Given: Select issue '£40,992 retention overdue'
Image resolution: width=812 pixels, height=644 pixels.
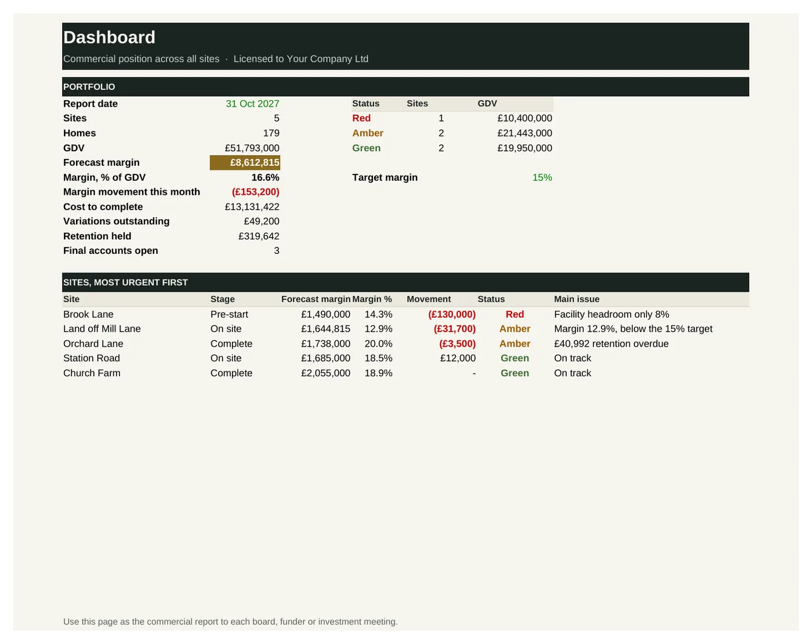Looking at the screenshot, I should pos(611,344).
